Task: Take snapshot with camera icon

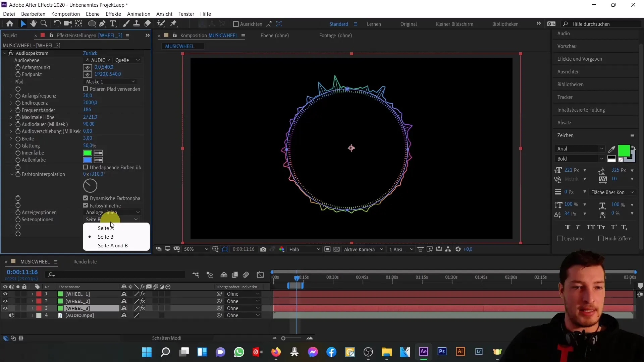Action: pyautogui.click(x=263, y=249)
